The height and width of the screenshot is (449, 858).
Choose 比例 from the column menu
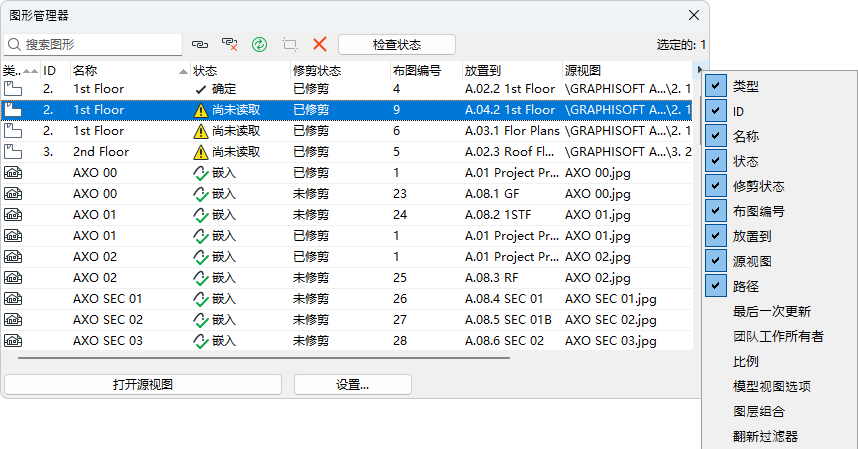(745, 361)
